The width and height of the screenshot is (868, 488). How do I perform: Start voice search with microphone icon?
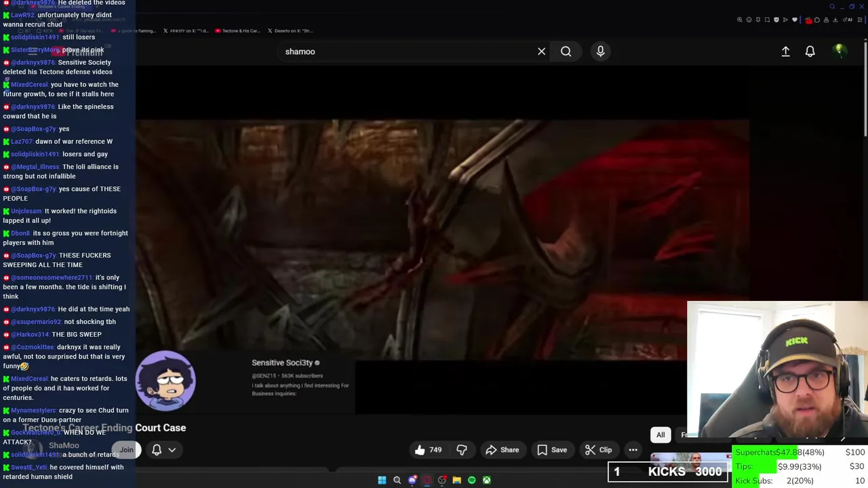pyautogui.click(x=600, y=52)
